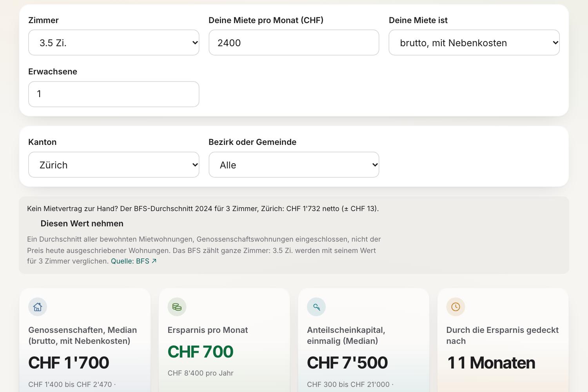Open the Zimmer dropdown showing 3.5 Zi.
Viewport: 588px width, 392px height.
pos(114,43)
